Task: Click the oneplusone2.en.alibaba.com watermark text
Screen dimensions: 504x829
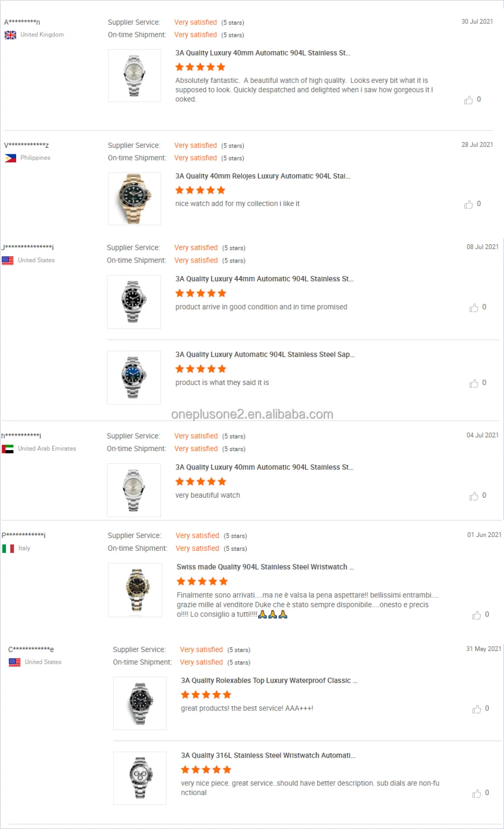Action: pyautogui.click(x=252, y=414)
